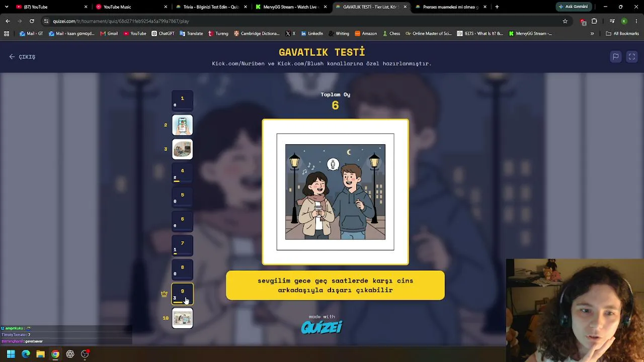Select the rank 10 thumbnail

click(x=182, y=318)
